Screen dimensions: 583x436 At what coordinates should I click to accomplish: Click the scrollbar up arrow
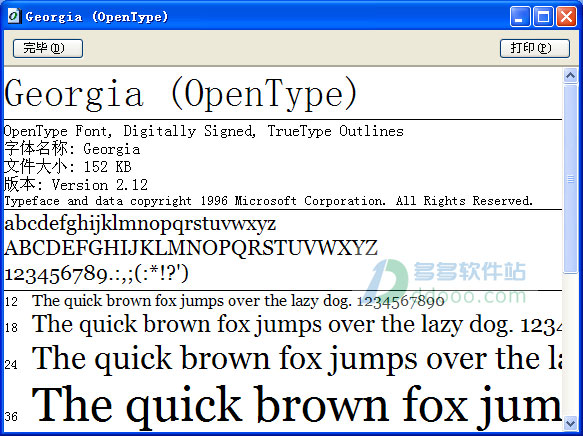570,75
